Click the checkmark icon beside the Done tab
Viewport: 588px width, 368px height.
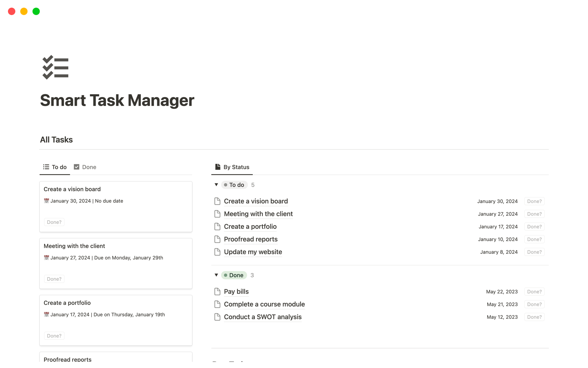76,167
